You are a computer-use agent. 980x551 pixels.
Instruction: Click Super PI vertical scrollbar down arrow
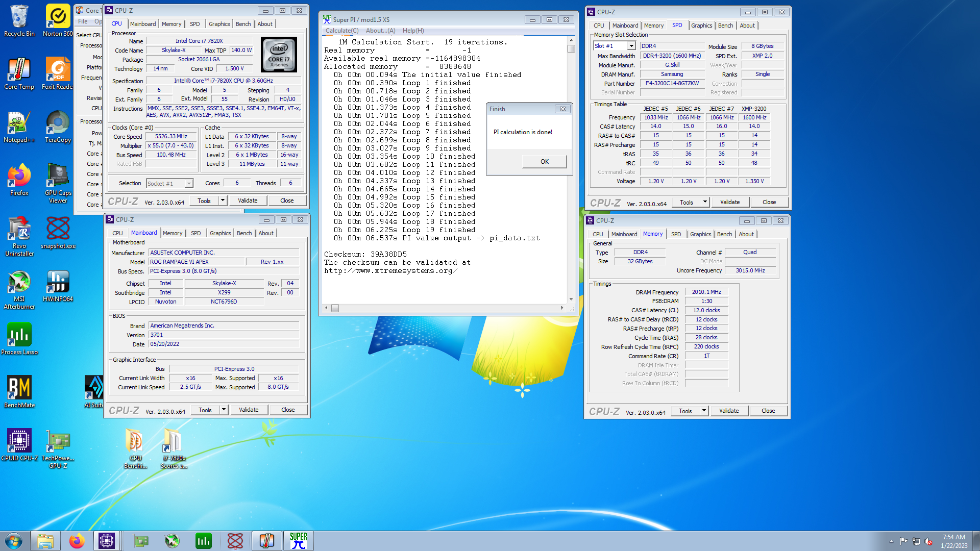(x=571, y=299)
